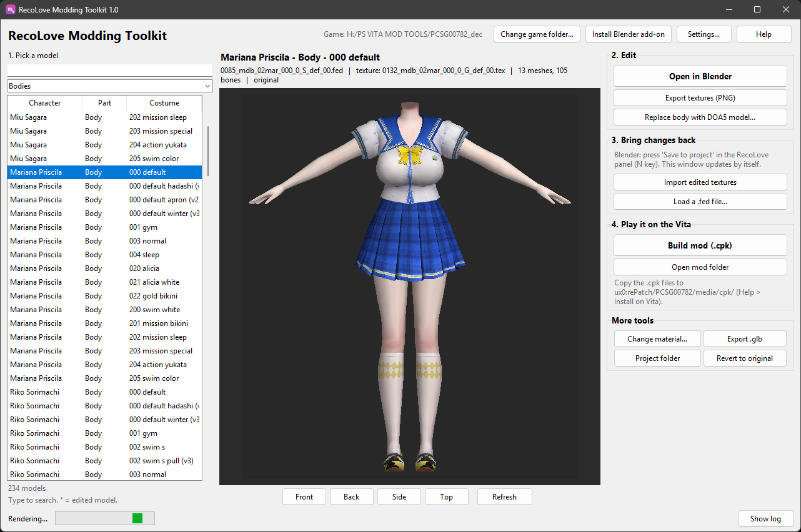Export textures as PNG
801x532 pixels.
[700, 98]
